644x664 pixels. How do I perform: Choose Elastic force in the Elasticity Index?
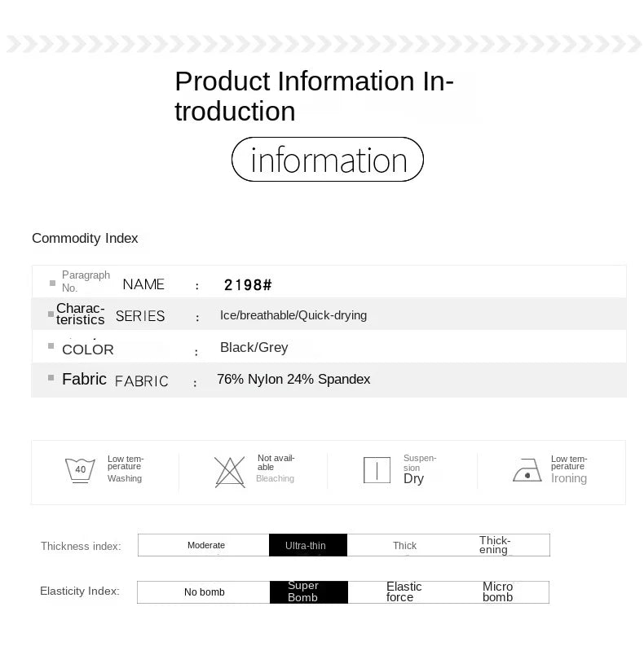point(404,592)
